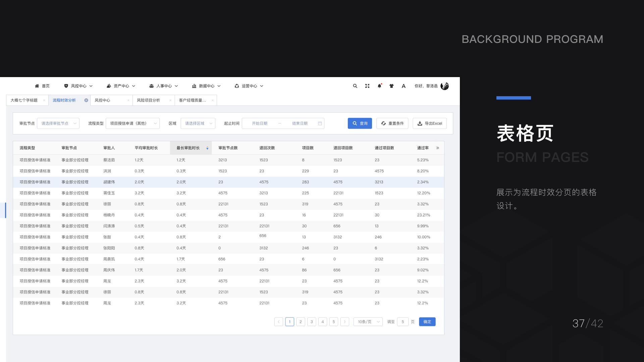Click approver 杨晓丹 cell

pos(109,215)
